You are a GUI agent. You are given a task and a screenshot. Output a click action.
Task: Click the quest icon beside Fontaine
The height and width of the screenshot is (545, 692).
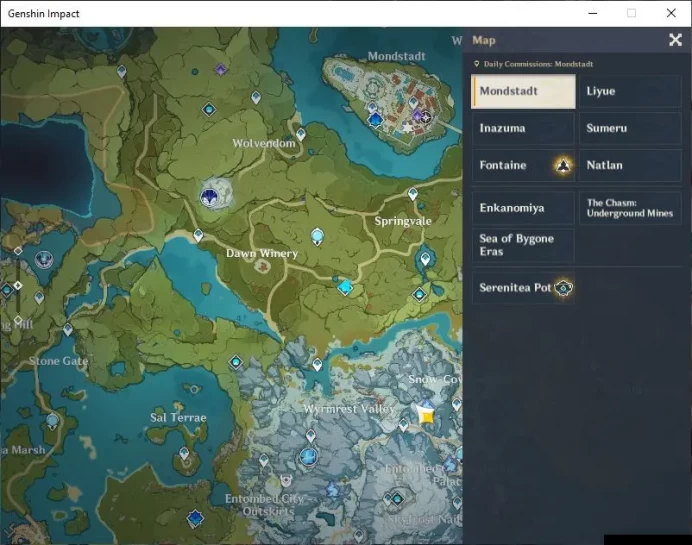tap(563, 165)
